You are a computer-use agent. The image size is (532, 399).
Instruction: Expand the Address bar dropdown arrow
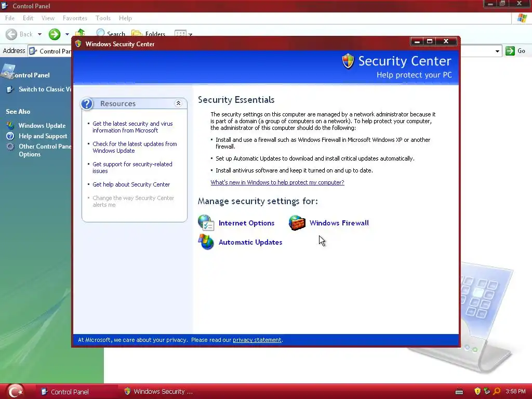[497, 51]
